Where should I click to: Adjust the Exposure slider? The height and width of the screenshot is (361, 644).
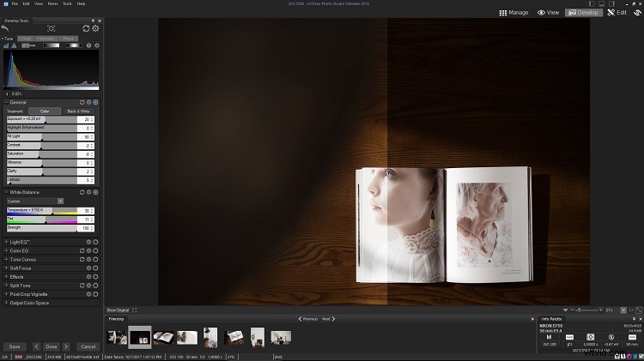[x=42, y=119]
